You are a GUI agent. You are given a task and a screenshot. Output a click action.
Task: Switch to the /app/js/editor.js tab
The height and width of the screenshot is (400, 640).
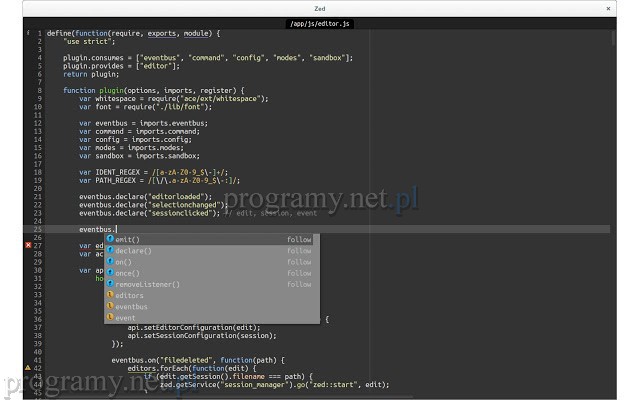click(x=320, y=21)
